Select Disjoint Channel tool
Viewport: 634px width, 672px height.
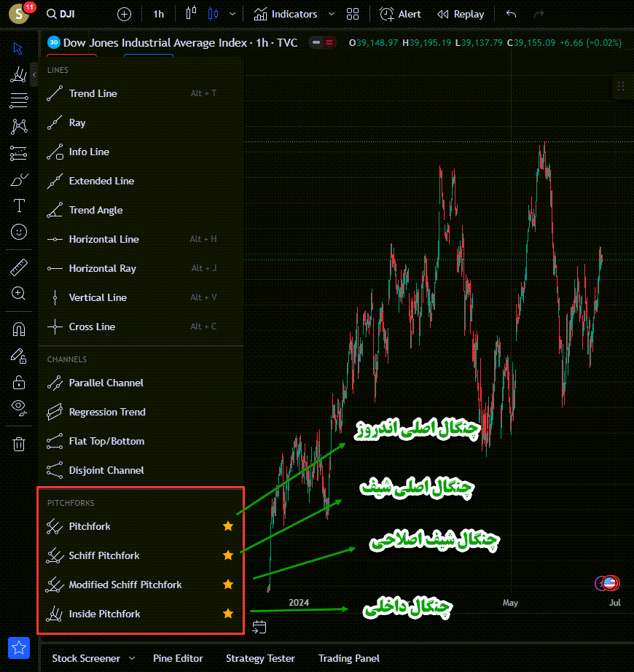pos(141,470)
